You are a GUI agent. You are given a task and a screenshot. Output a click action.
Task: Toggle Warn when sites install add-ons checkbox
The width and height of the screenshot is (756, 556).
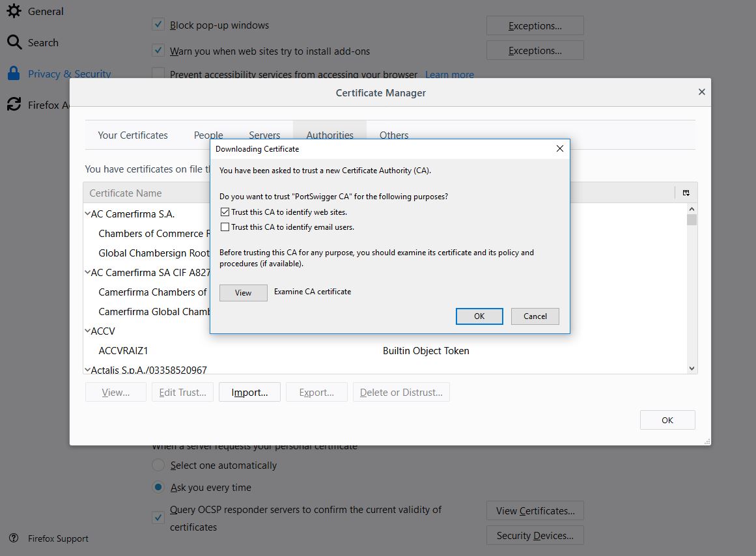[x=158, y=49]
